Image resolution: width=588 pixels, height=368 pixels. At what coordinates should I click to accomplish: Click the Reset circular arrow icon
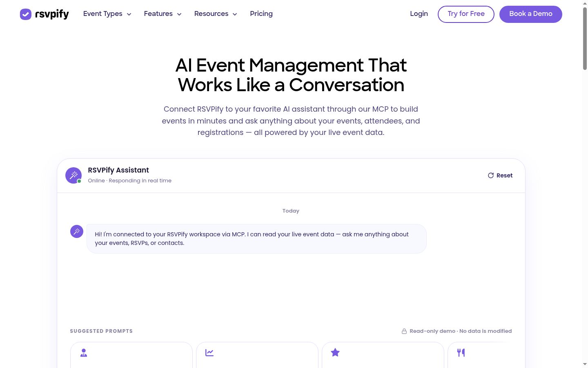491,175
